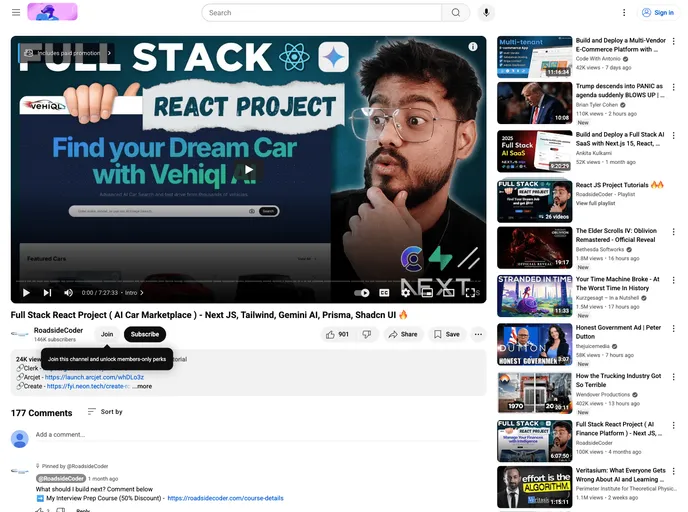
Task: Toggle the autoplay switch
Action: 362,293
